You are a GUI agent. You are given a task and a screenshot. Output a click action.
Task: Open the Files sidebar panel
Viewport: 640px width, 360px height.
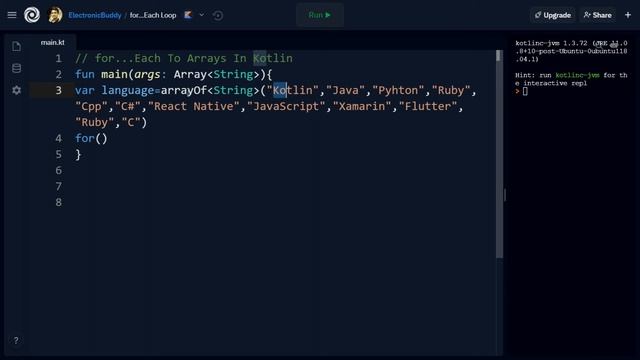(16, 47)
